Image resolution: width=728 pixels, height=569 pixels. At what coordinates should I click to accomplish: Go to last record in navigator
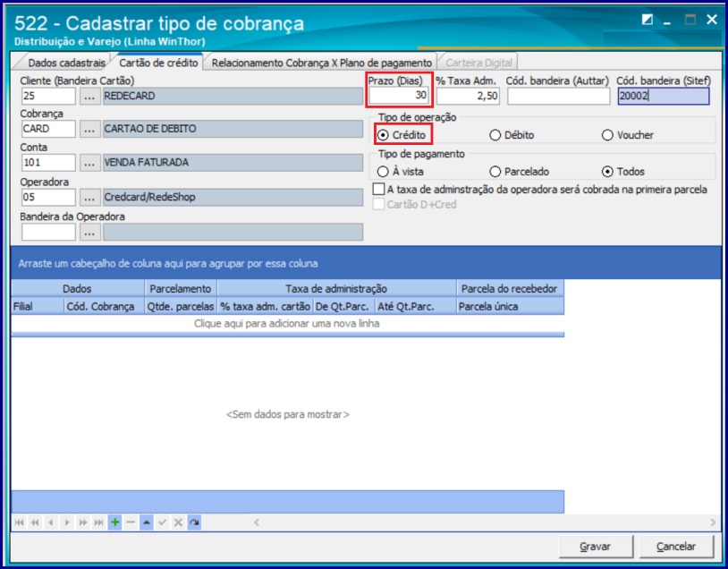pyautogui.click(x=99, y=522)
